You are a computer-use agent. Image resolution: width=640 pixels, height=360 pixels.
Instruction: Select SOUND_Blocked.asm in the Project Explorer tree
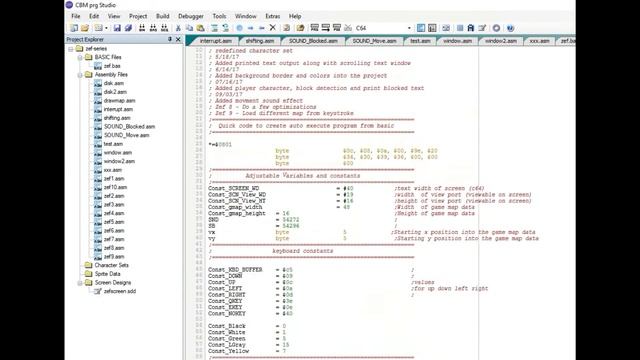pyautogui.click(x=129, y=127)
